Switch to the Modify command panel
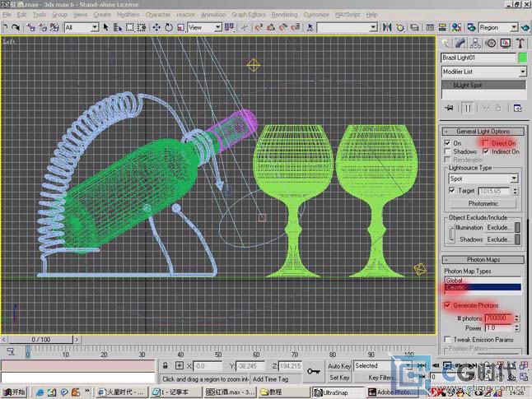The image size is (532, 399). (460, 43)
